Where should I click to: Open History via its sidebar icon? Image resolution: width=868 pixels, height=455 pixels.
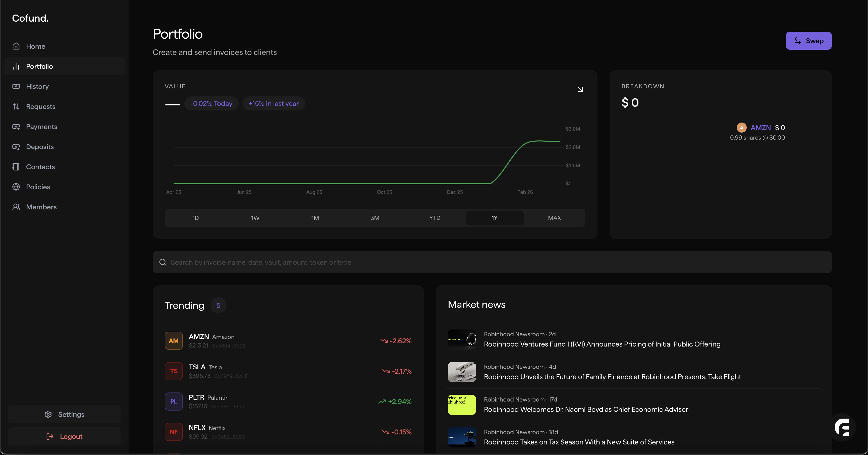(16, 87)
